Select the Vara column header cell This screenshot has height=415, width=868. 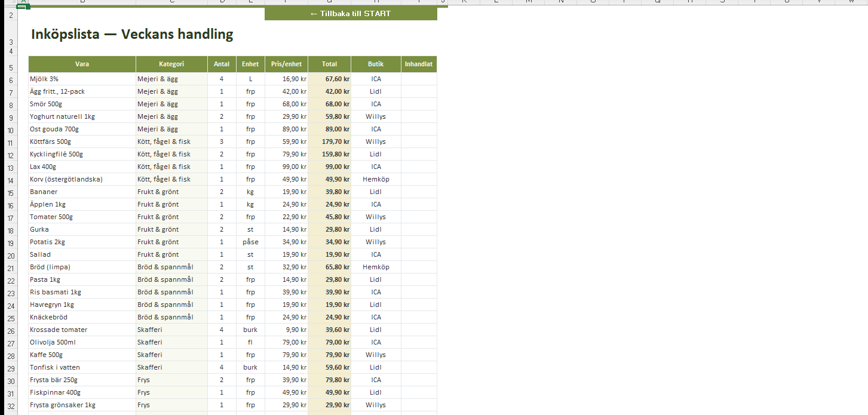click(82, 64)
